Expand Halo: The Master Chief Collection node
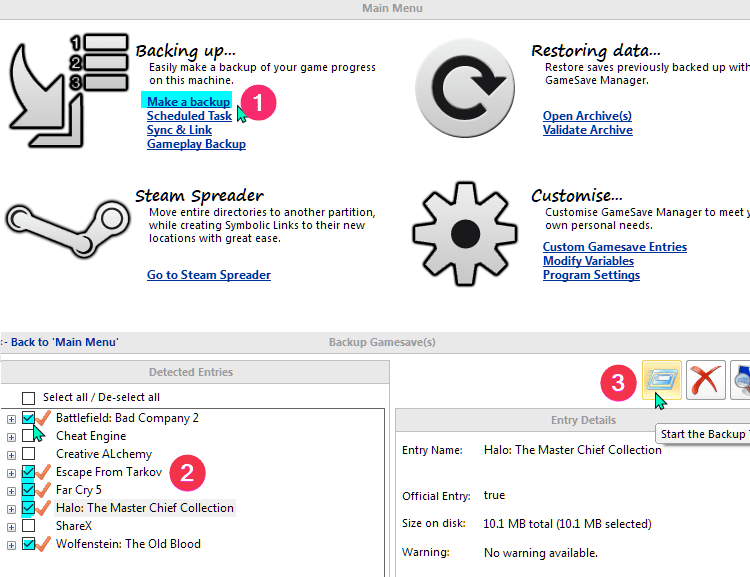Screen dimensions: 750x577 [x=11, y=510]
